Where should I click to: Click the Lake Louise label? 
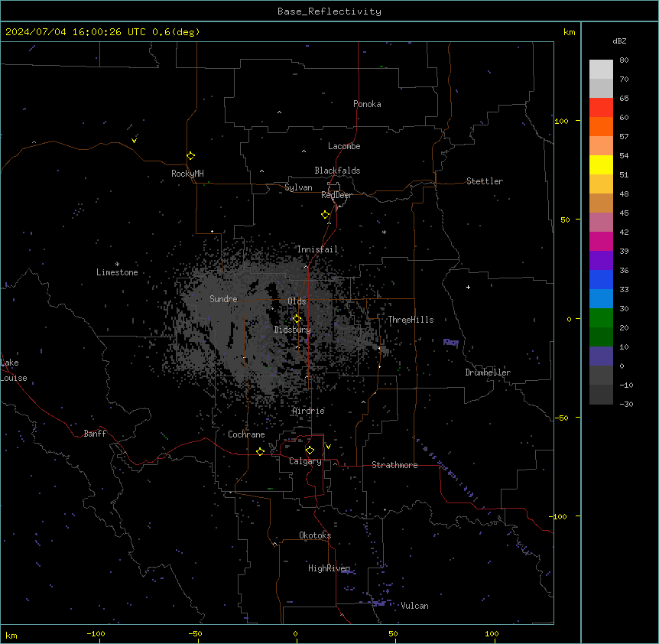(x=14, y=370)
